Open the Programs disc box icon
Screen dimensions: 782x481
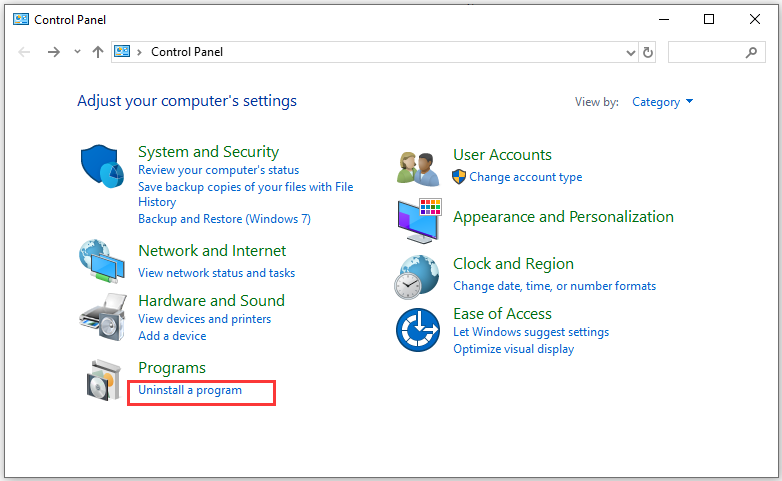point(104,380)
